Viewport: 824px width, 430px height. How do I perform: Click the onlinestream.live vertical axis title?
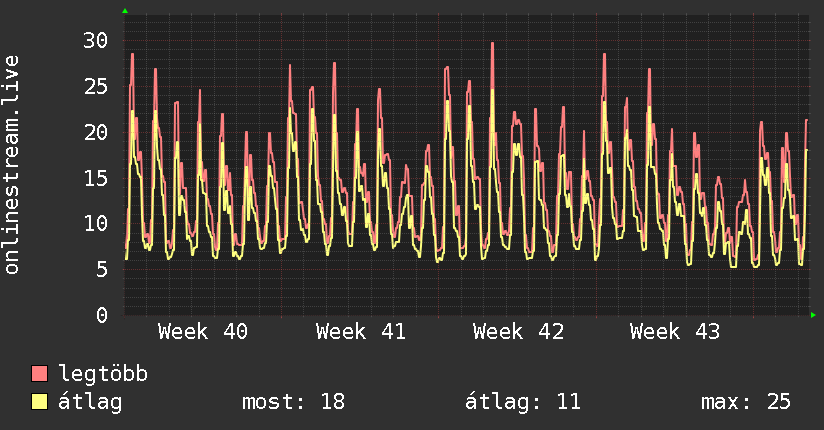click(12, 165)
